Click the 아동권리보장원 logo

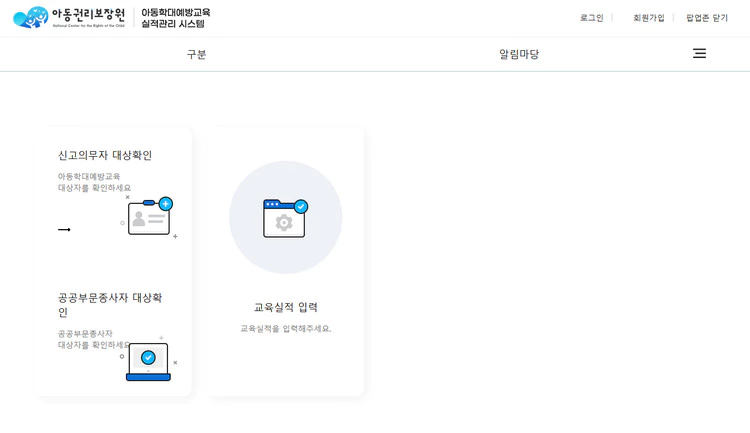69,18
